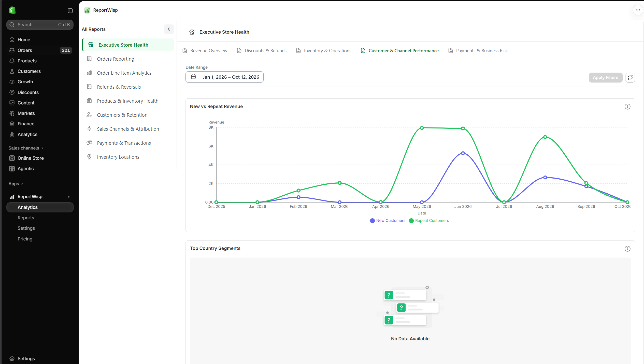Open Sales Channels & Attribution report

click(x=128, y=129)
